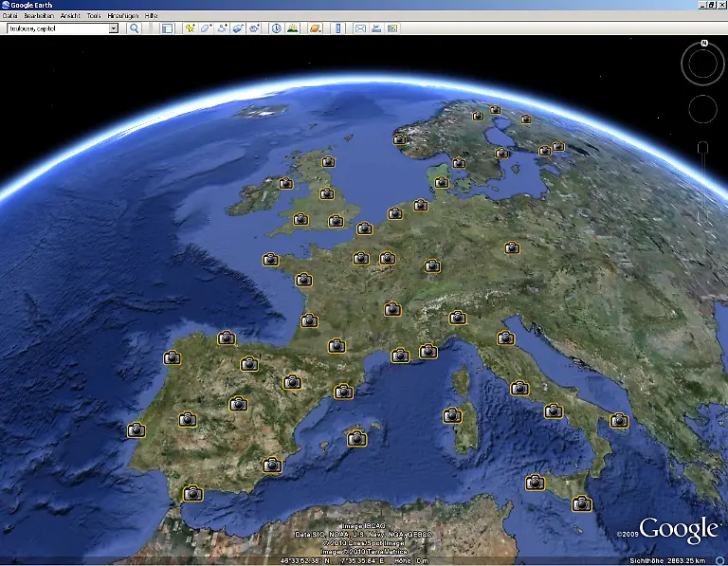Click the camera icon on Sardinia
This screenshot has height=566, width=728.
(452, 415)
